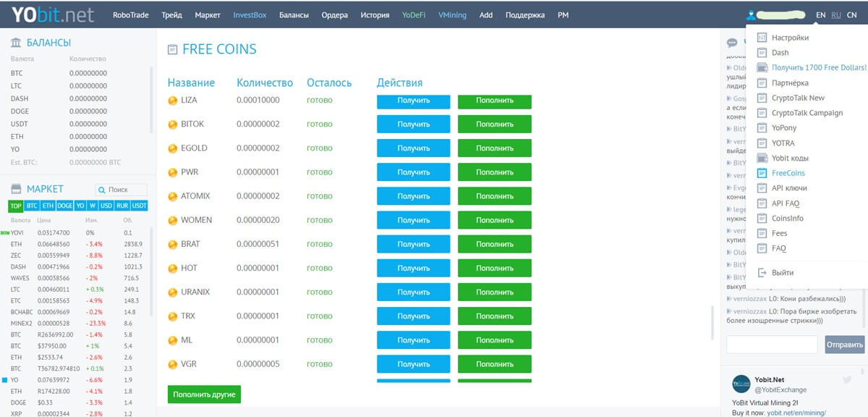Click the LIZA coin icon
This screenshot has width=868, height=417.
pyautogui.click(x=173, y=101)
